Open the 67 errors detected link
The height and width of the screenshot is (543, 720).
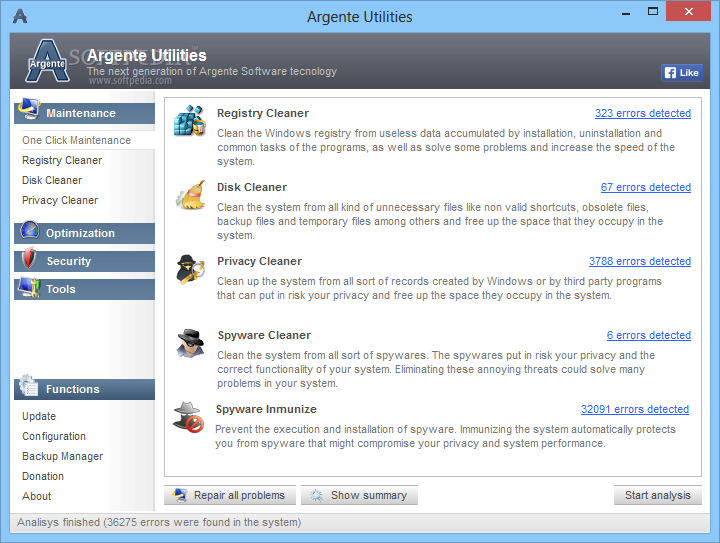(x=646, y=187)
